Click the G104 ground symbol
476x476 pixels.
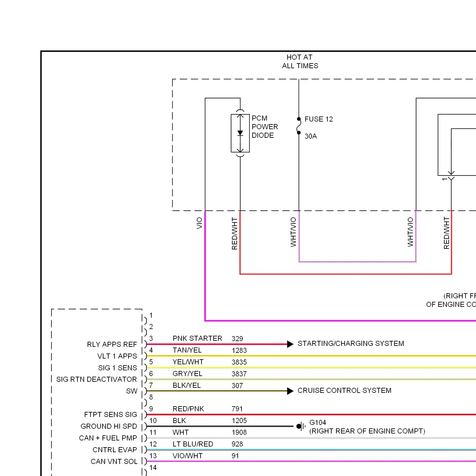click(301, 426)
